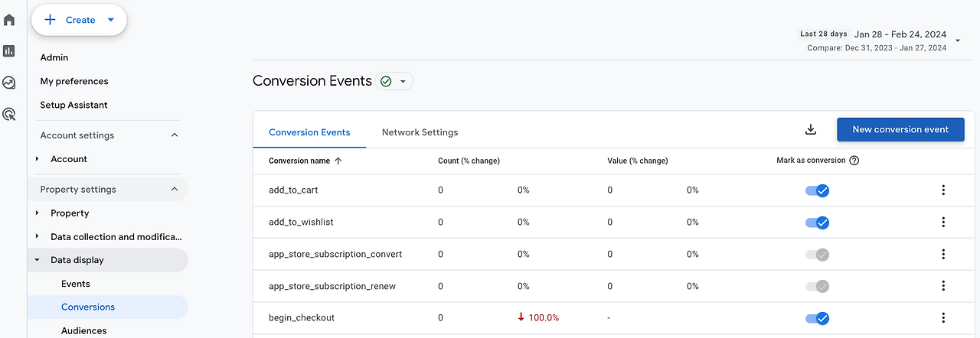
Task: Open the Advertising icon in left rail
Action: coord(9,115)
